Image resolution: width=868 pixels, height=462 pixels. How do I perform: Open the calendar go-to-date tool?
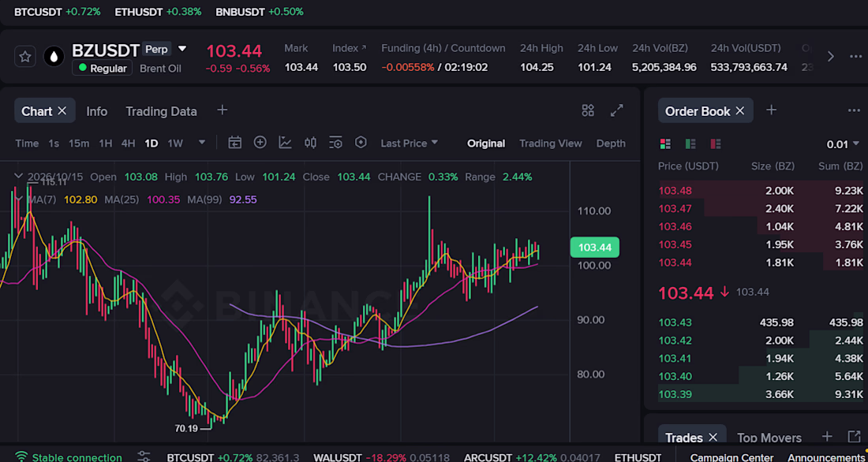[x=234, y=143]
